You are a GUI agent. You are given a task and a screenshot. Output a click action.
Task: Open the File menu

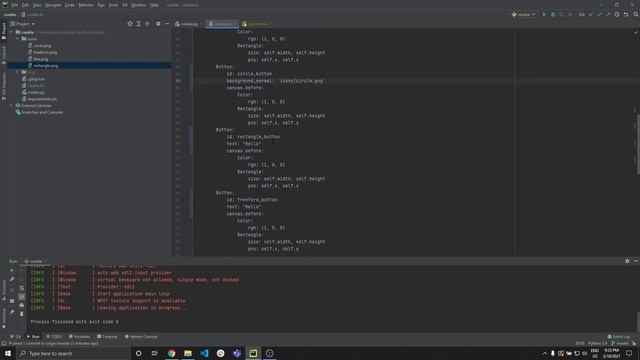pos(15,5)
